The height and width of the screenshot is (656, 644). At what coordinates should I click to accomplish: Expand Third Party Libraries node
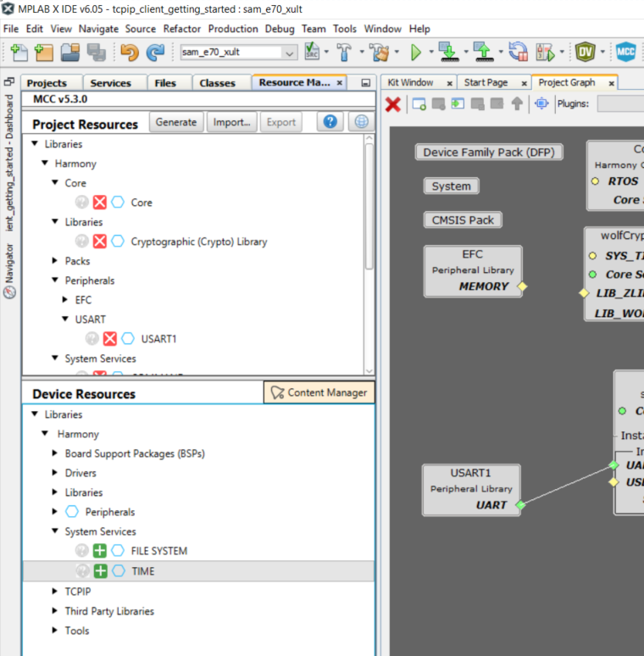(x=55, y=611)
